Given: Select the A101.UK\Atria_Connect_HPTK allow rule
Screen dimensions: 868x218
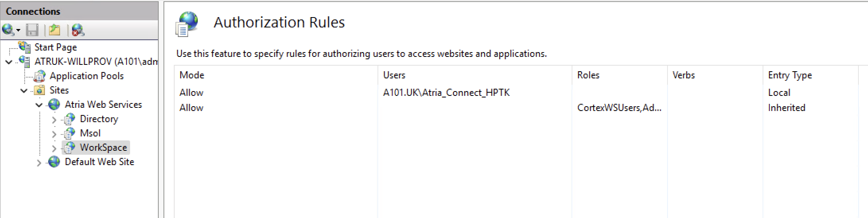Looking at the screenshot, I should click(x=446, y=93).
